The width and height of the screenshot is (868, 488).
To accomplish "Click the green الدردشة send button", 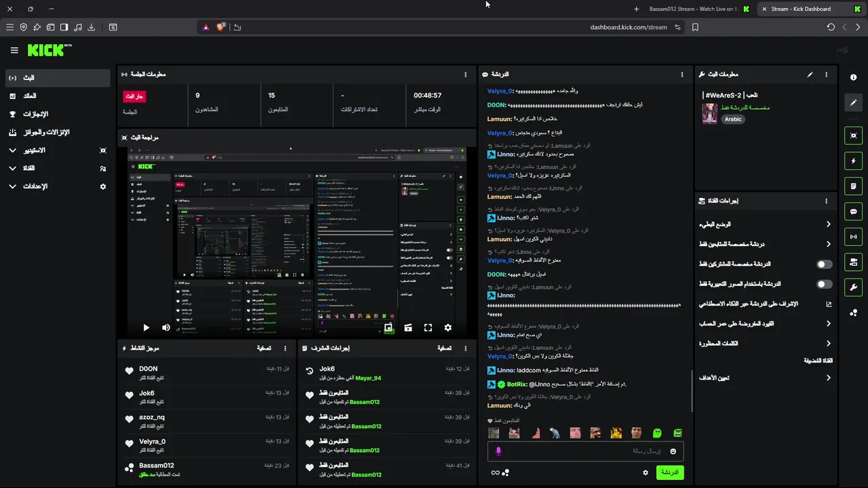I will coord(669,472).
